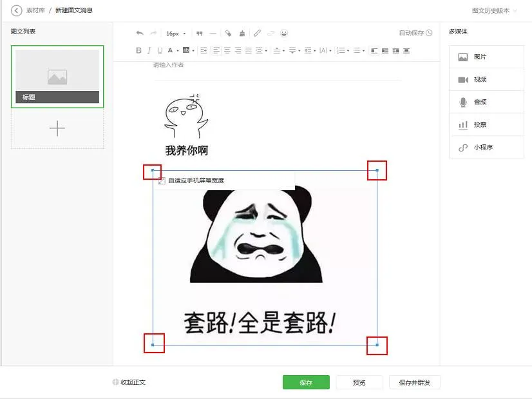This screenshot has width=532, height=399.
Task: Insert 投票 from the multimedia panel
Action: tap(486, 124)
